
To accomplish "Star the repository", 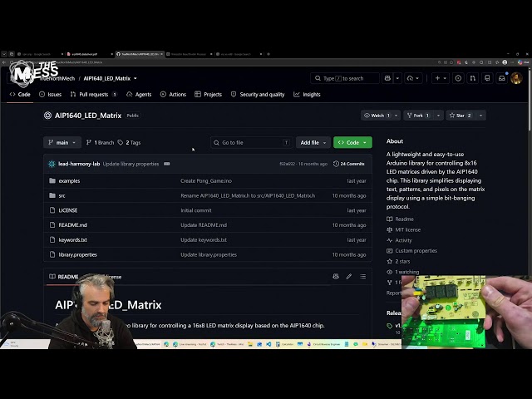I will tap(461, 116).
